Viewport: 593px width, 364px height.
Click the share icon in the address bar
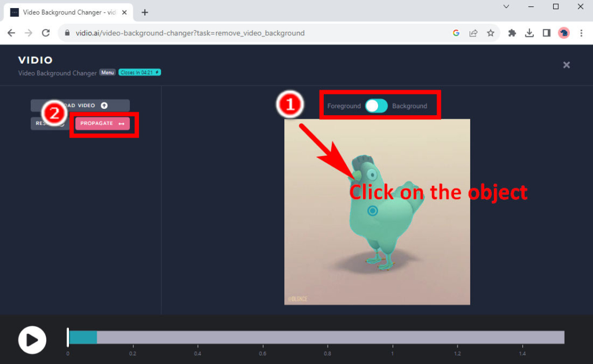tap(473, 33)
